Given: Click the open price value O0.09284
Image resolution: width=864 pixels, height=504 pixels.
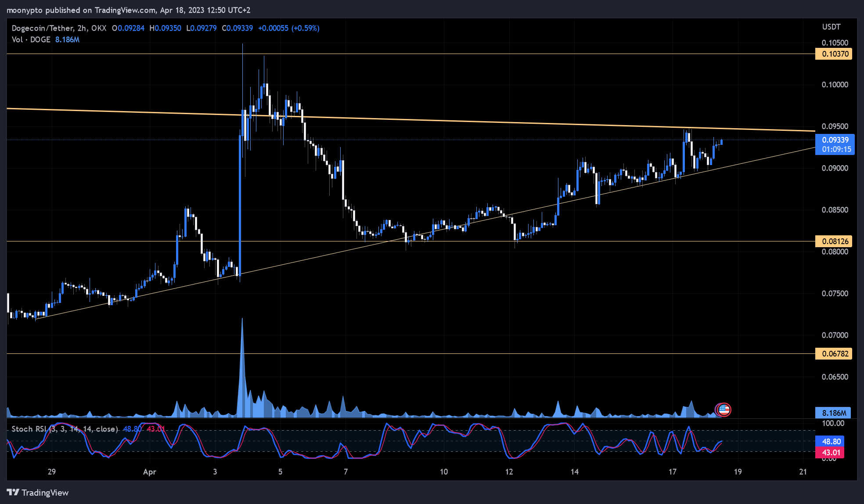Looking at the screenshot, I should [x=128, y=28].
